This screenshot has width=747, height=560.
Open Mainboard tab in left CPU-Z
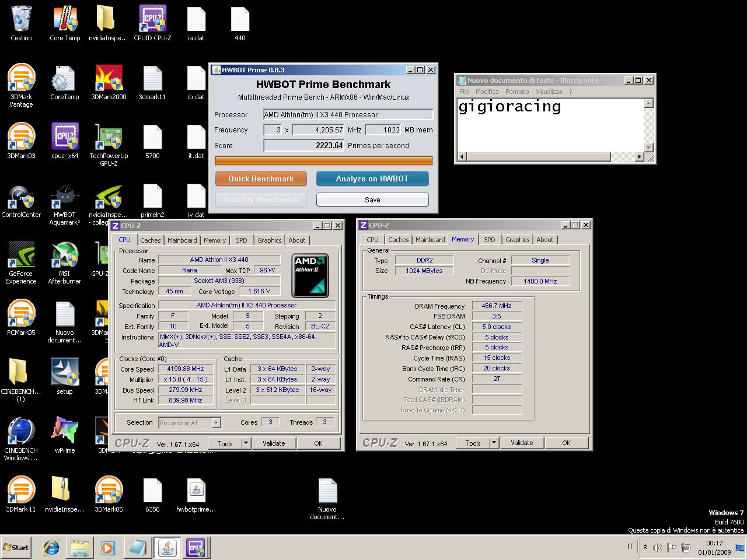tap(182, 240)
